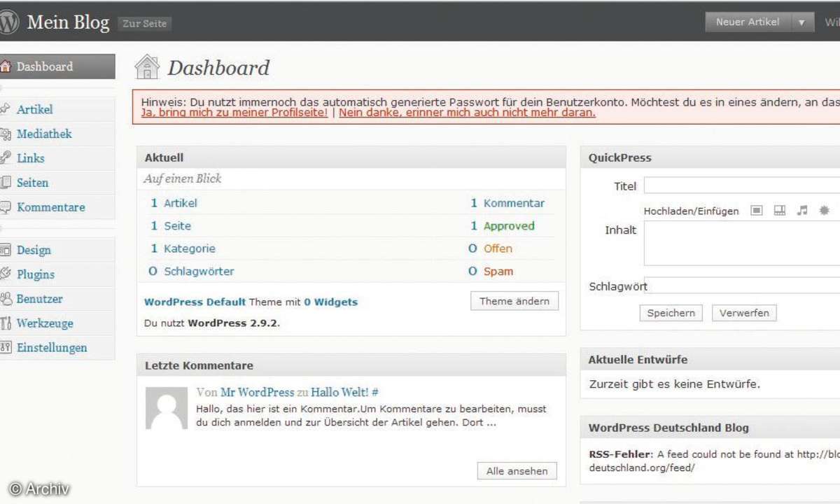The image size is (840, 504).
Task: Open the Neuer Artikel dropdown arrow
Action: [802, 22]
